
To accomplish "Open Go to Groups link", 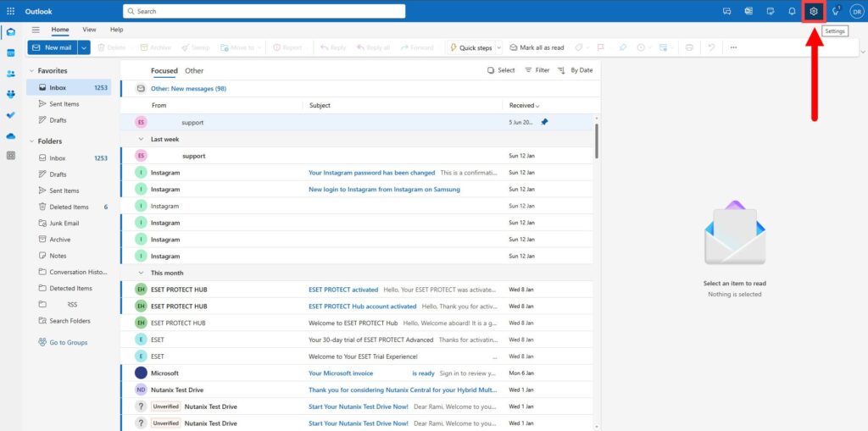I will 63,342.
